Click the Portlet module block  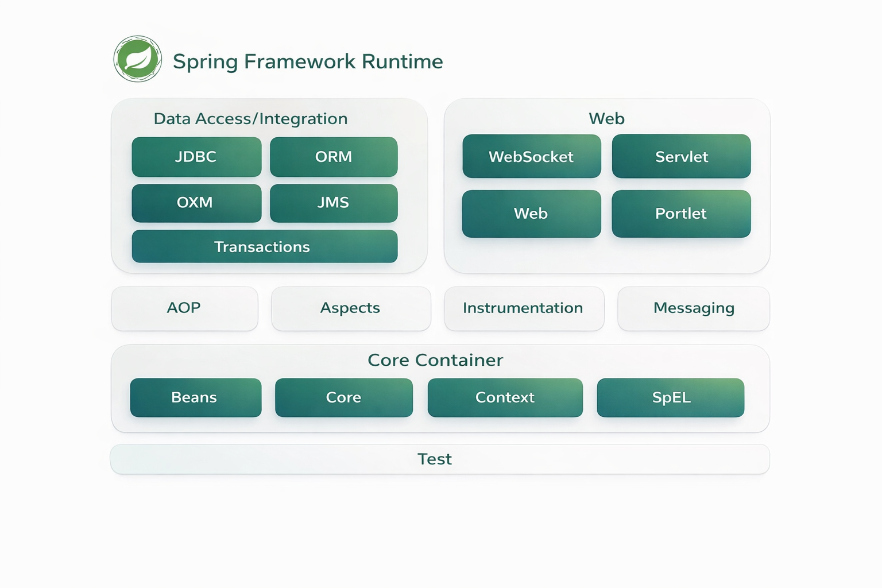coord(681,214)
